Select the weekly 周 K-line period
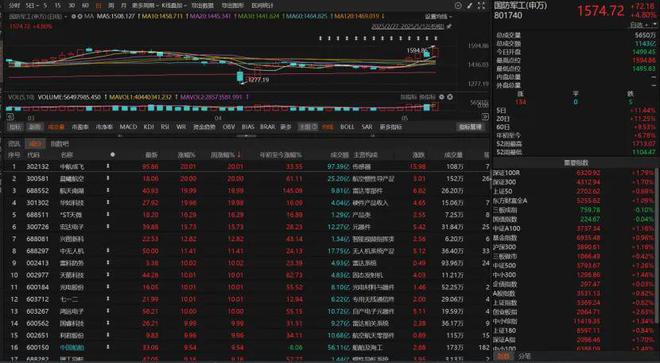This screenshot has height=363, width=660. click(x=111, y=5)
